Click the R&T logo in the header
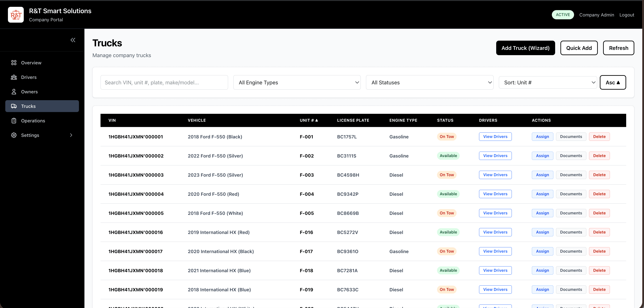This screenshot has width=644, height=308. (16, 14)
